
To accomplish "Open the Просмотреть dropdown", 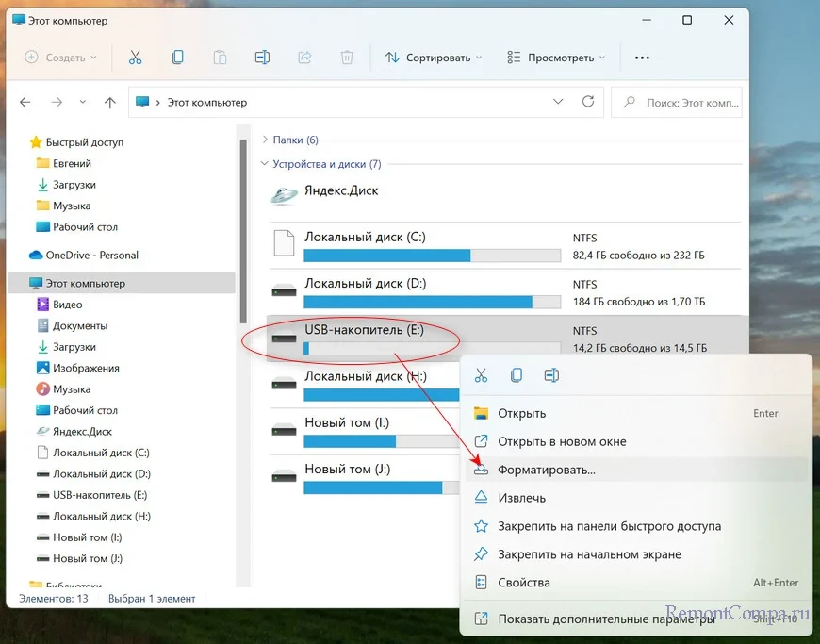I will [554, 58].
